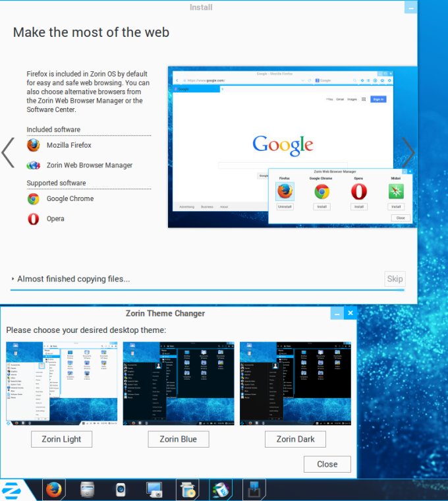Launch Firefox from the taskbar
The image size is (448, 501).
[x=53, y=490]
